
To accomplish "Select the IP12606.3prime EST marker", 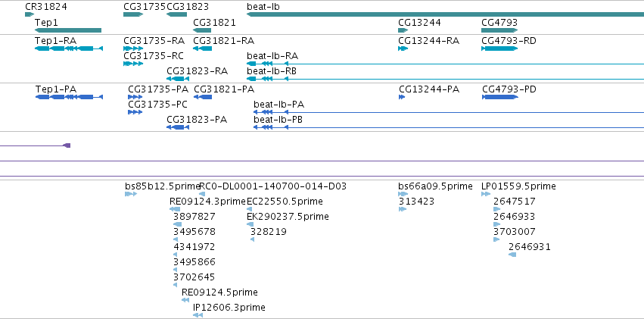I will [198, 315].
